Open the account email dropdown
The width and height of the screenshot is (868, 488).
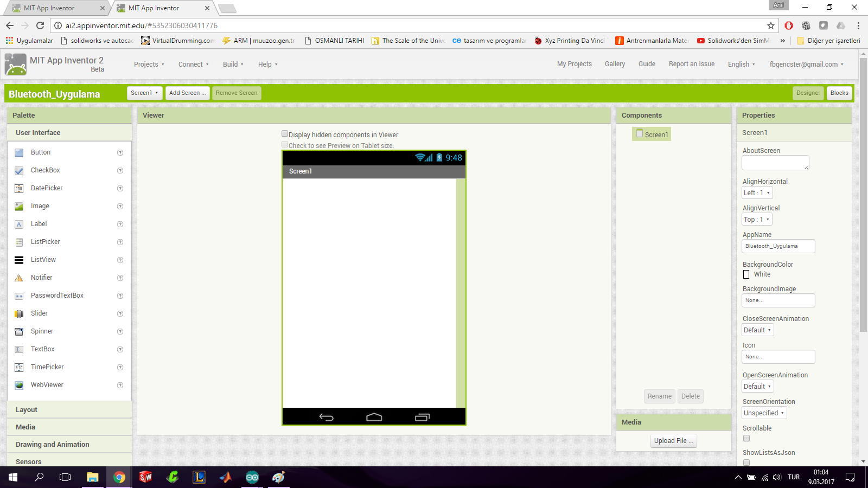tap(806, 65)
